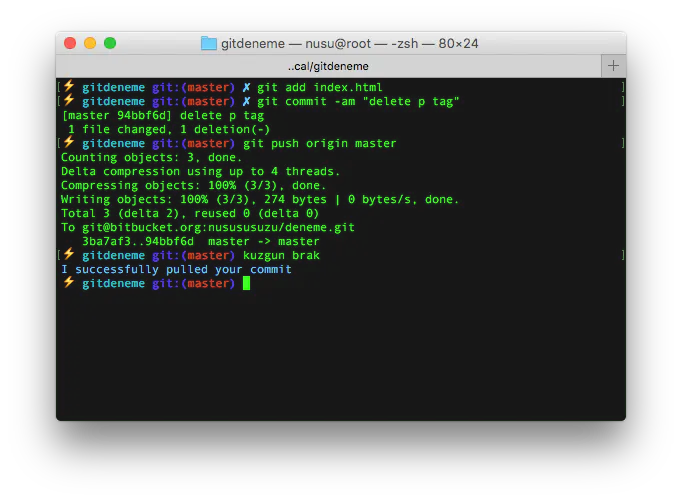Click 'Delta compression using up to 4 threads.'

[201, 171]
